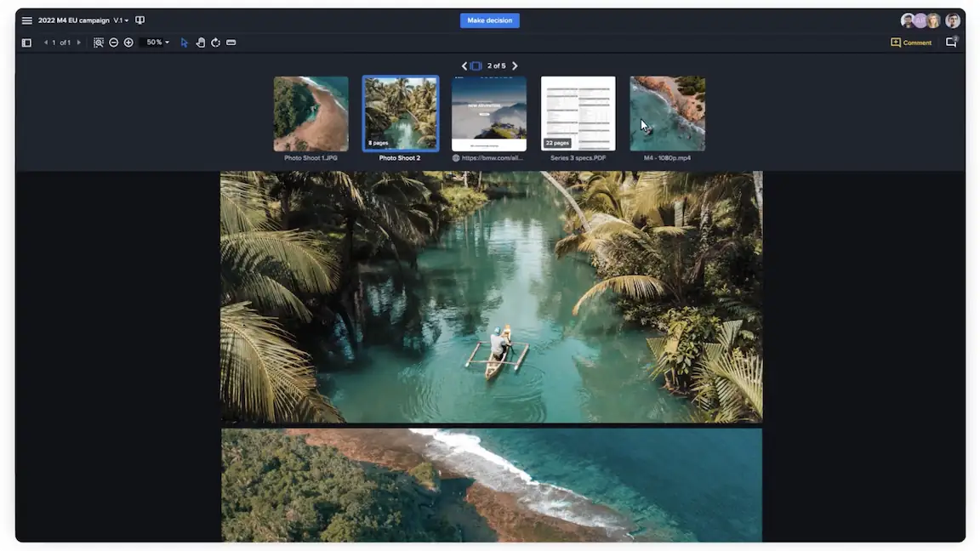Open the Series 3 specs.PDF thumbnail
The width and height of the screenshot is (980, 551).
pos(578,114)
